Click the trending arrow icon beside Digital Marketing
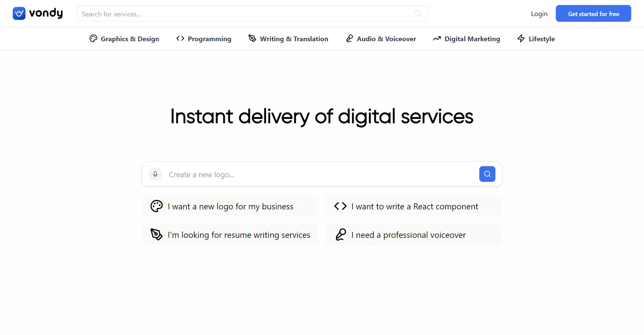Screen dimensions: 644x335 coord(437,39)
